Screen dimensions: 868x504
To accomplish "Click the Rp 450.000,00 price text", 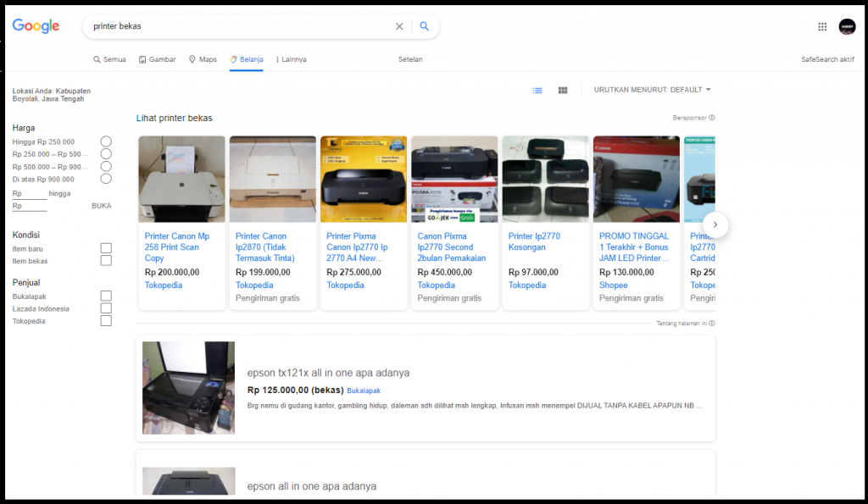I will 445,272.
